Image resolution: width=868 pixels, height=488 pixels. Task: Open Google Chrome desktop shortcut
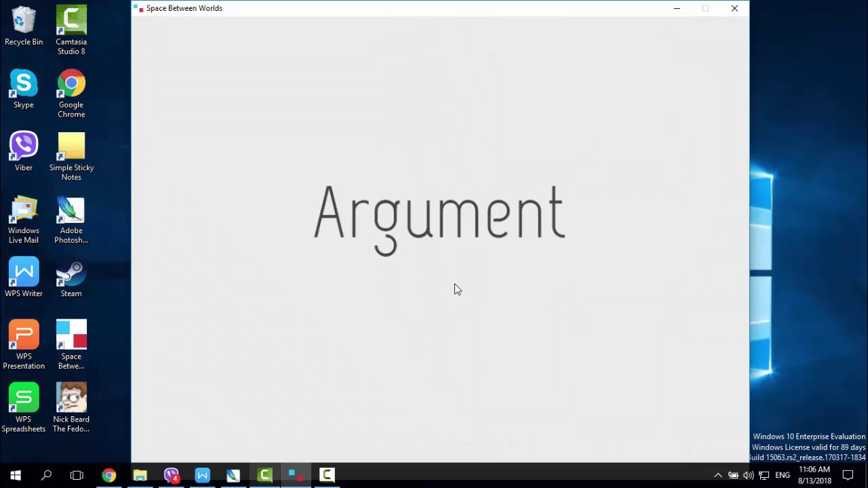(71, 94)
